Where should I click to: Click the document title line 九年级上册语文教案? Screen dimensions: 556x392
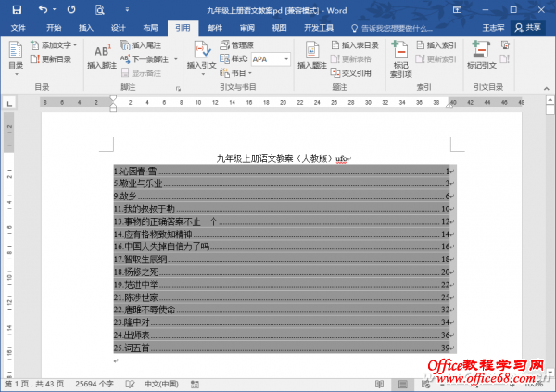coord(284,158)
